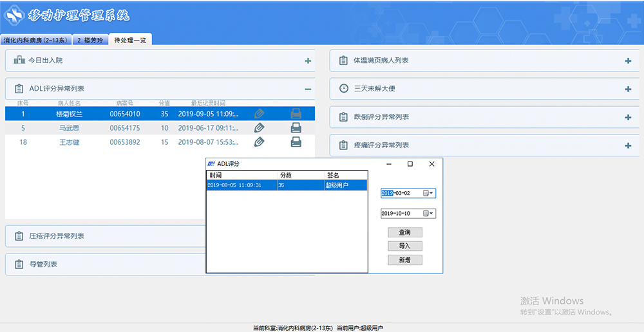This screenshot has height=332, width=644.
Task: Edit ADL record for 马武思
Action: point(259,128)
